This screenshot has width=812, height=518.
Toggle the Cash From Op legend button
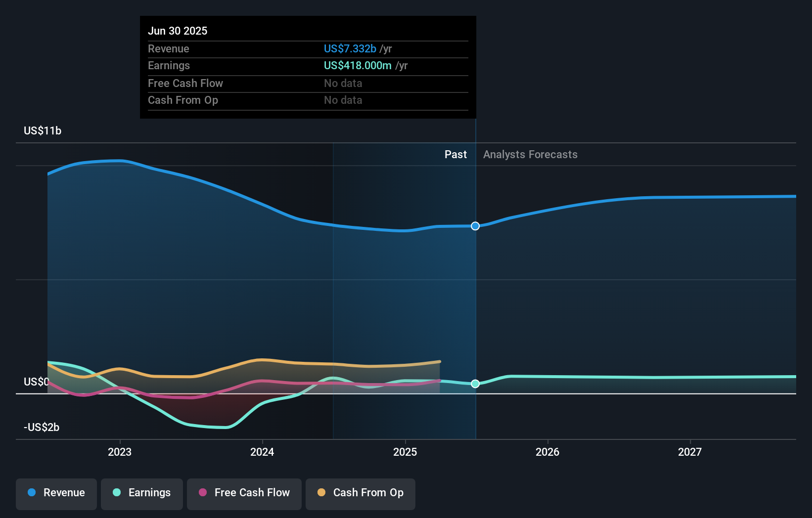pos(361,494)
